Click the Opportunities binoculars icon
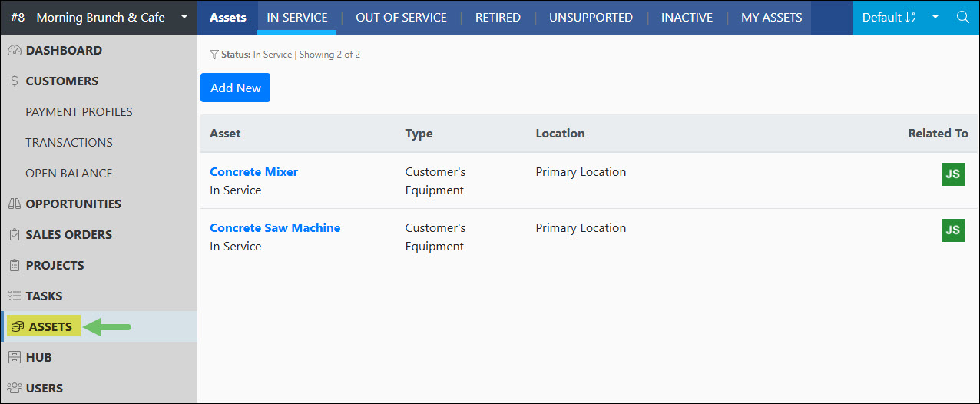The width and height of the screenshot is (980, 404). (15, 204)
